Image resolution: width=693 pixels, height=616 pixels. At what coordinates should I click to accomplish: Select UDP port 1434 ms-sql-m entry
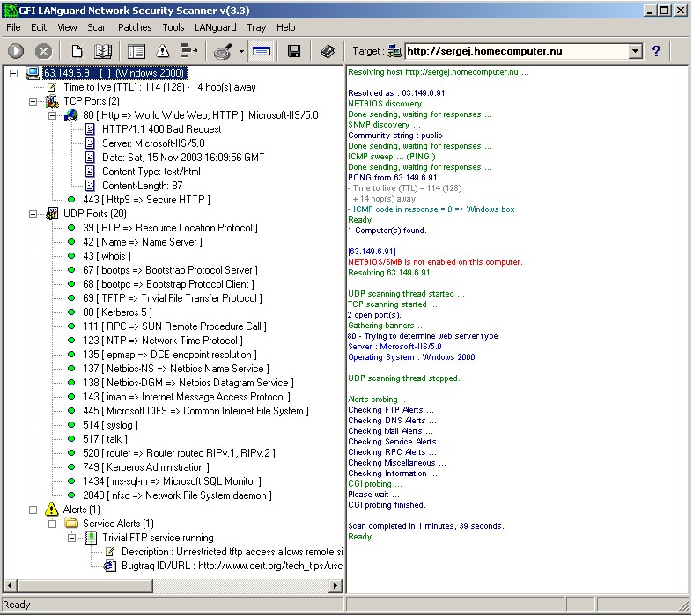pos(172,481)
